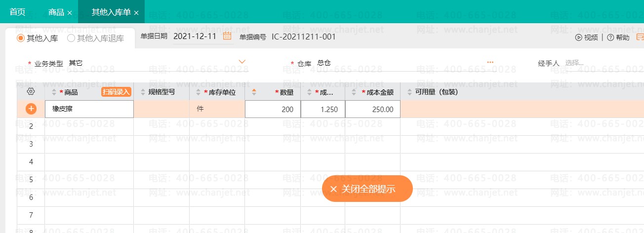Sort by 可用量（包装） column arrows
The height and width of the screenshot is (233, 644).
410,92
